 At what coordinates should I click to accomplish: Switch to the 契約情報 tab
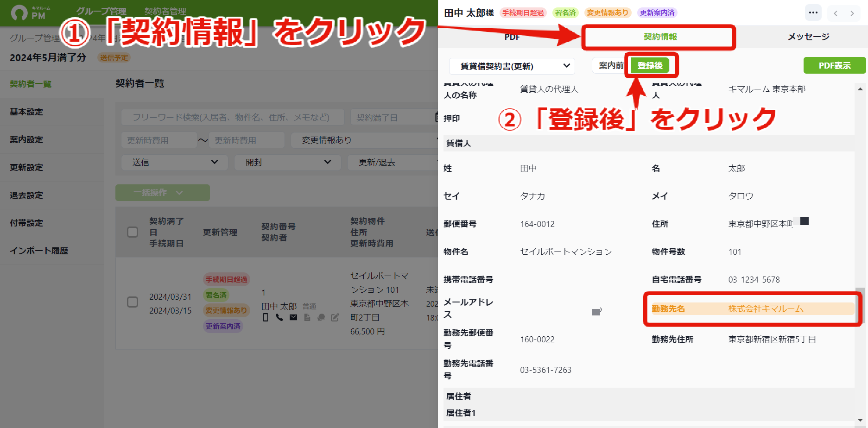[x=660, y=37]
